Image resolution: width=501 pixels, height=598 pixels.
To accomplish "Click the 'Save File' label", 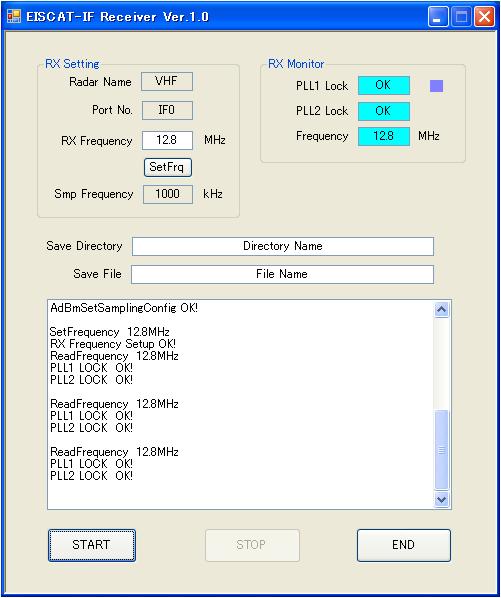I will pyautogui.click(x=97, y=274).
